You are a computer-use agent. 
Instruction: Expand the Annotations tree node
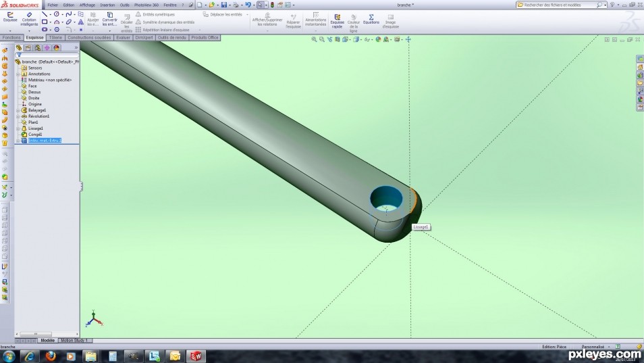(18, 74)
